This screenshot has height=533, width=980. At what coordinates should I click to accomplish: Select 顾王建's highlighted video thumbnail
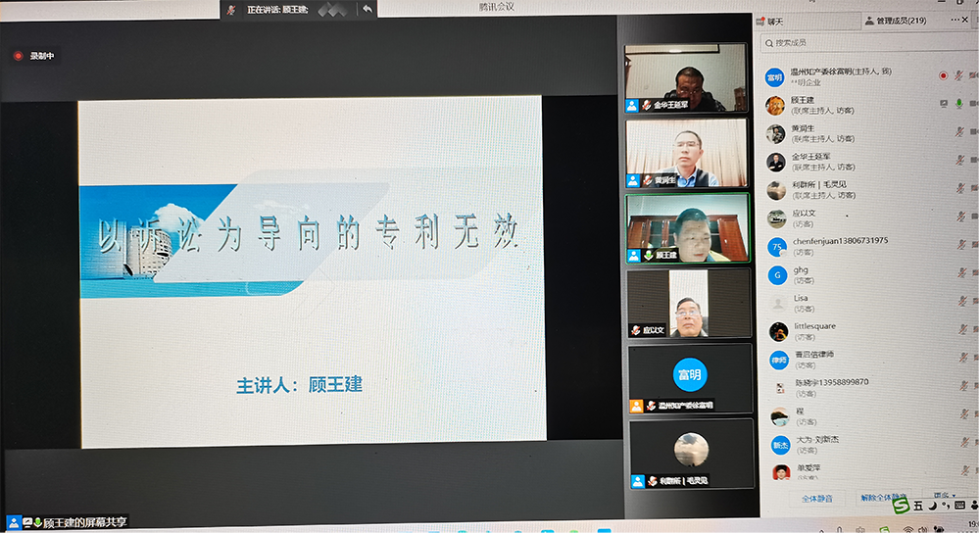pos(687,227)
